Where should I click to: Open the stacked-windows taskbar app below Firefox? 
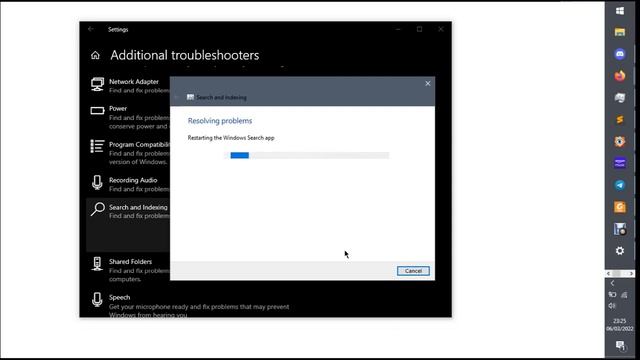(x=620, y=98)
